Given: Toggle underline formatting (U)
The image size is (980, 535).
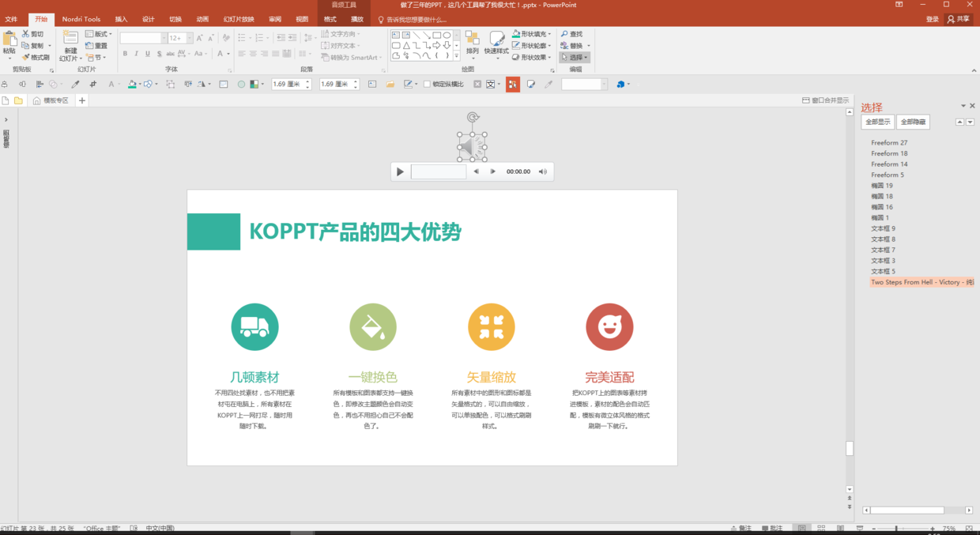Looking at the screenshot, I should tap(147, 54).
